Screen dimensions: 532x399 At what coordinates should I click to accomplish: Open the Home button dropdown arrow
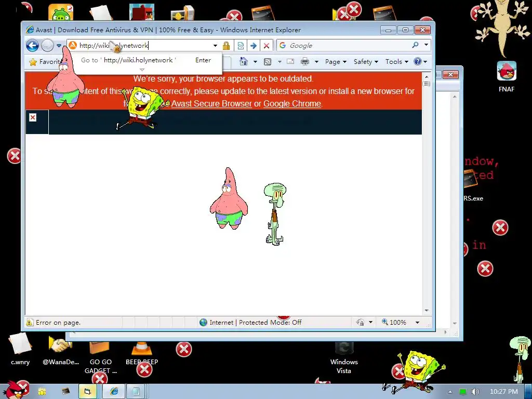[255, 62]
